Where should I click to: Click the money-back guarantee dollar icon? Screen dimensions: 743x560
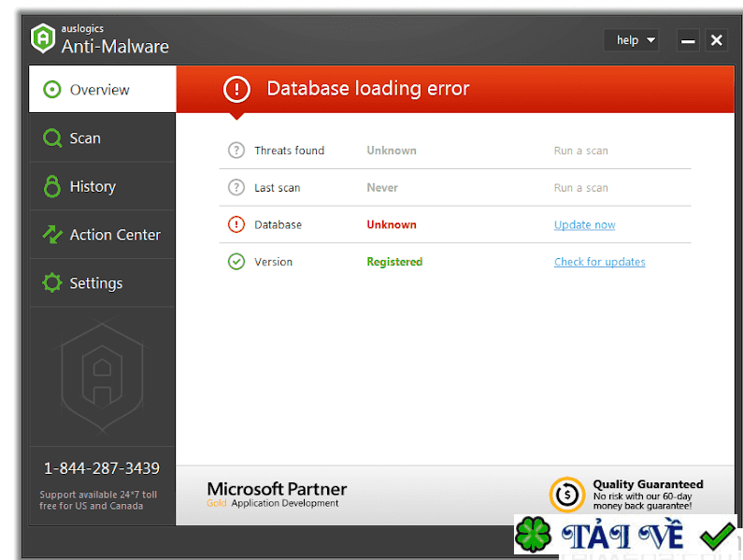point(566,495)
